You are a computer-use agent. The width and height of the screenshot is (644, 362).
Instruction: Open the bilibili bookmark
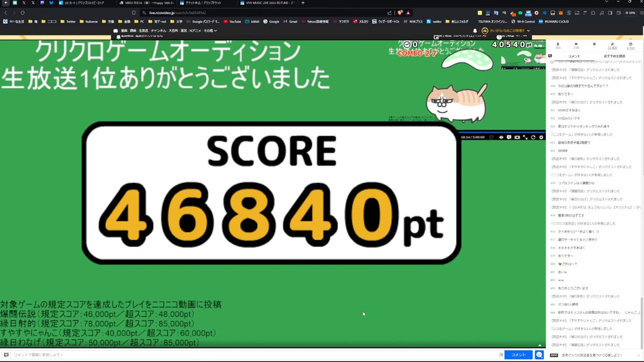click(x=252, y=21)
